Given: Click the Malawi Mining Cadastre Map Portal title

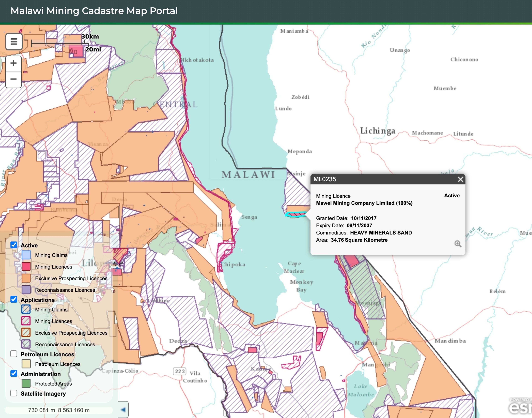Looking at the screenshot, I should (94, 11).
